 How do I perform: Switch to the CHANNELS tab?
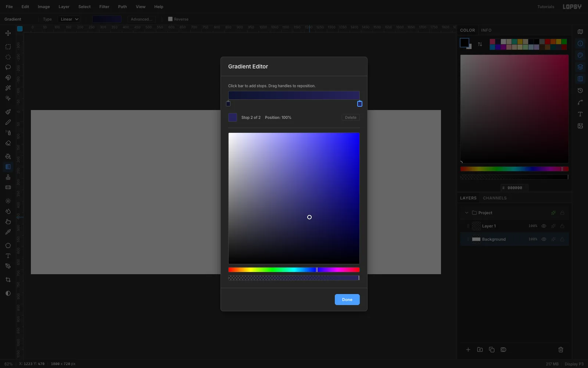coord(495,198)
